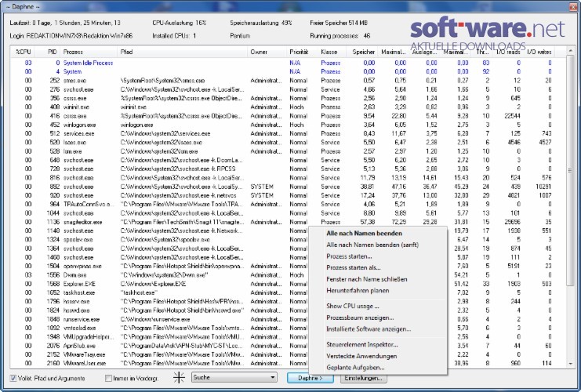This screenshot has height=392, width=581.
Task: Select the 'System Idle Process' row
Action: (289, 63)
